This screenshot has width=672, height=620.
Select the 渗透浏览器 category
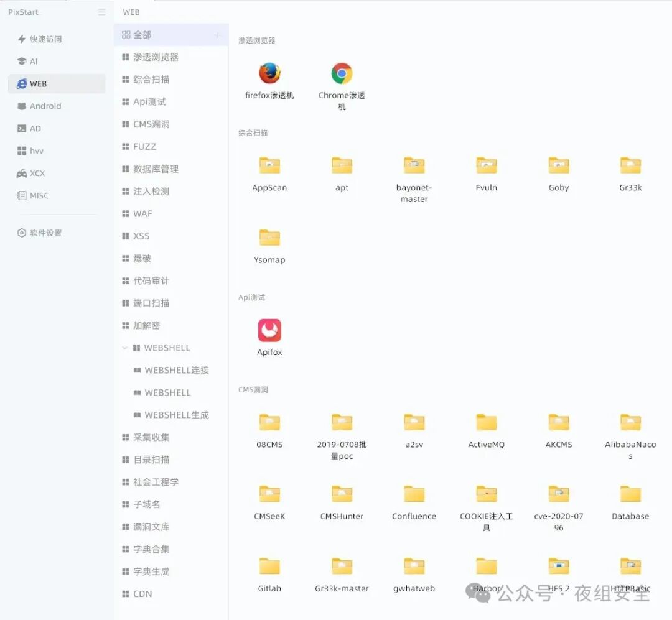172,57
